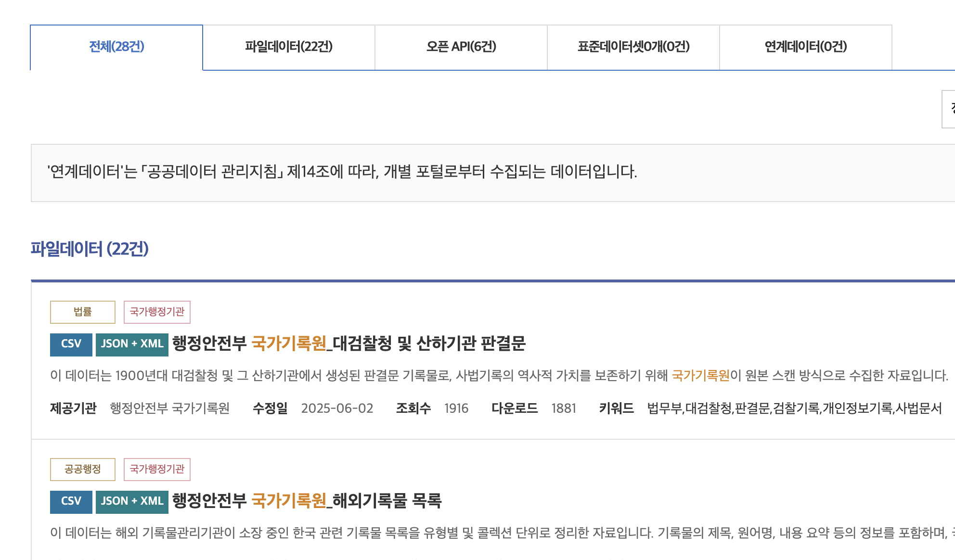Click the 국가기록원 link in dataset title
955x560 pixels.
point(289,344)
